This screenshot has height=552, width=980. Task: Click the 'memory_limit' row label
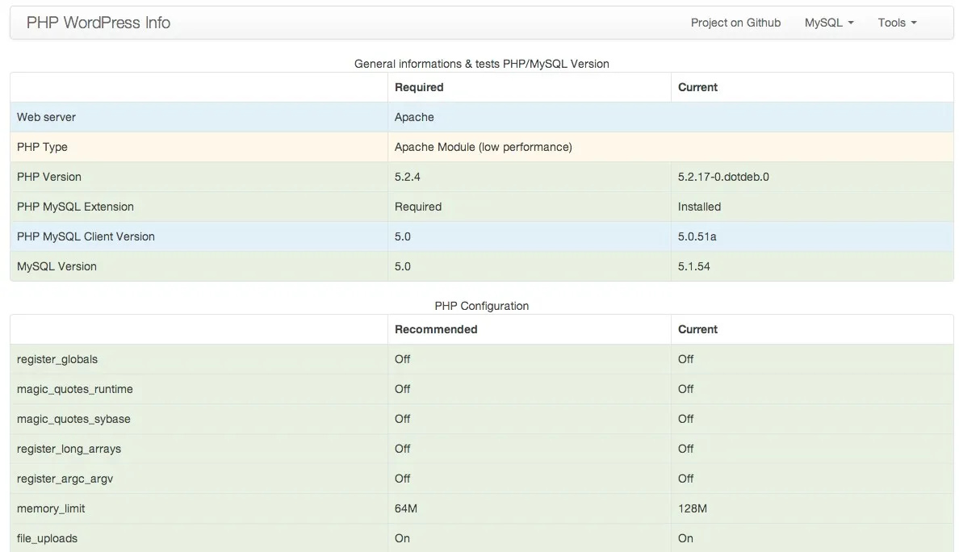51,508
